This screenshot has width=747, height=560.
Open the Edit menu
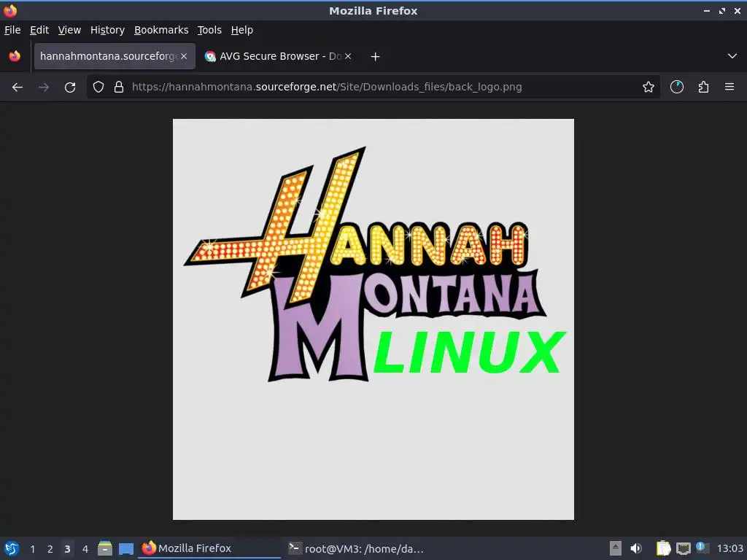coord(39,30)
